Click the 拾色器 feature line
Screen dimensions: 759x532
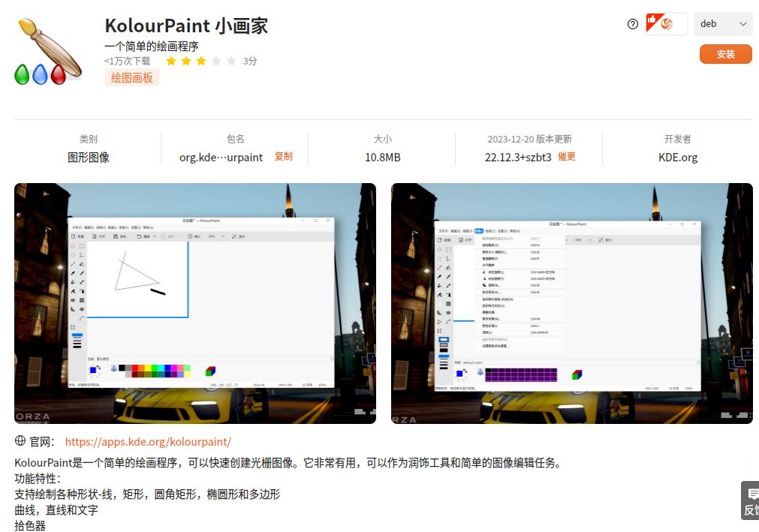30,526
